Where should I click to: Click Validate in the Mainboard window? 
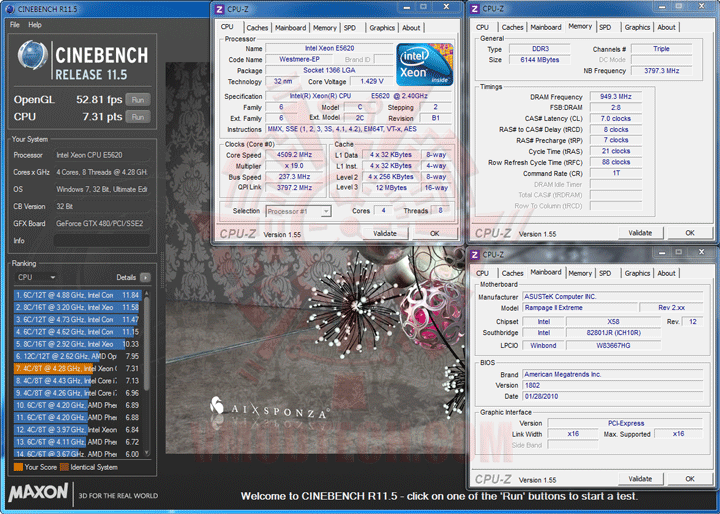tap(640, 479)
